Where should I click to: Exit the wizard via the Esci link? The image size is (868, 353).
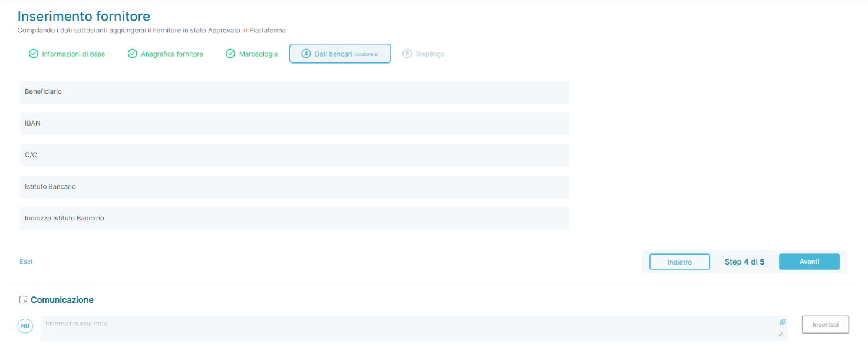26,262
